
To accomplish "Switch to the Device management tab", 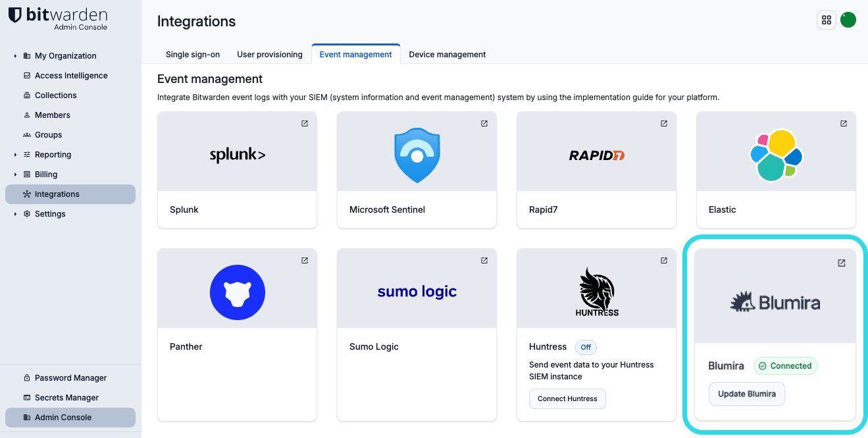I will point(447,55).
